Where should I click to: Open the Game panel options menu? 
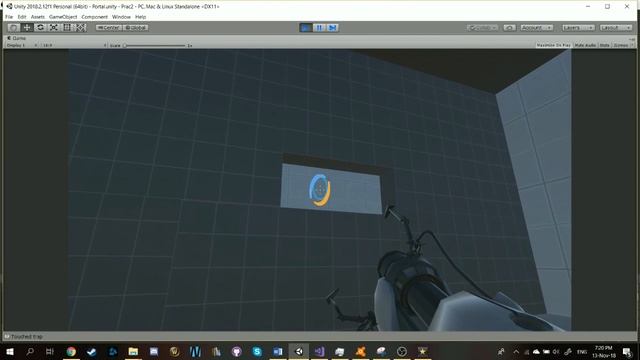pyautogui.click(x=632, y=39)
